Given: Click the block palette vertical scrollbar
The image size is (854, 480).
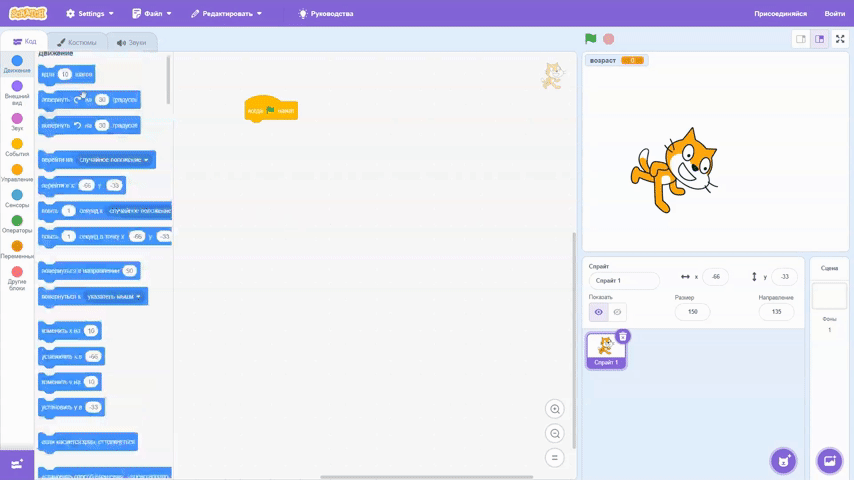Looking at the screenshot, I should point(168,80).
